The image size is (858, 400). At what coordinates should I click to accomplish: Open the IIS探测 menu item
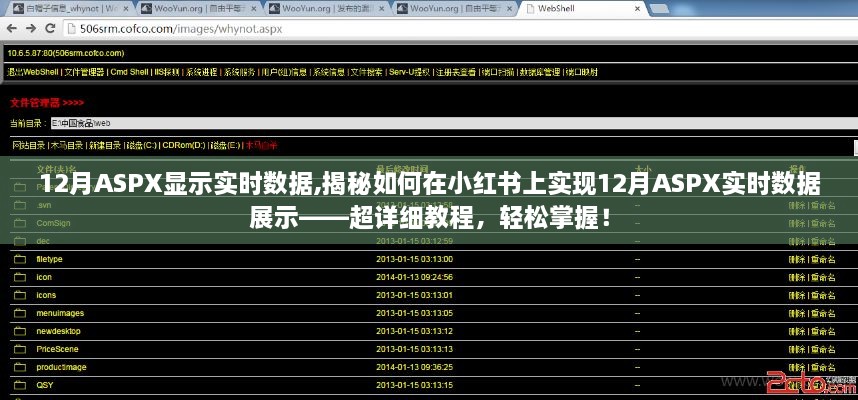pos(167,72)
